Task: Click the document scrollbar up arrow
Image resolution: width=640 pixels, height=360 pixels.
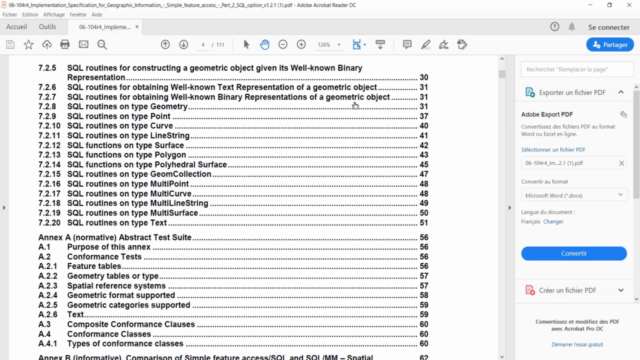Action: tap(502, 59)
